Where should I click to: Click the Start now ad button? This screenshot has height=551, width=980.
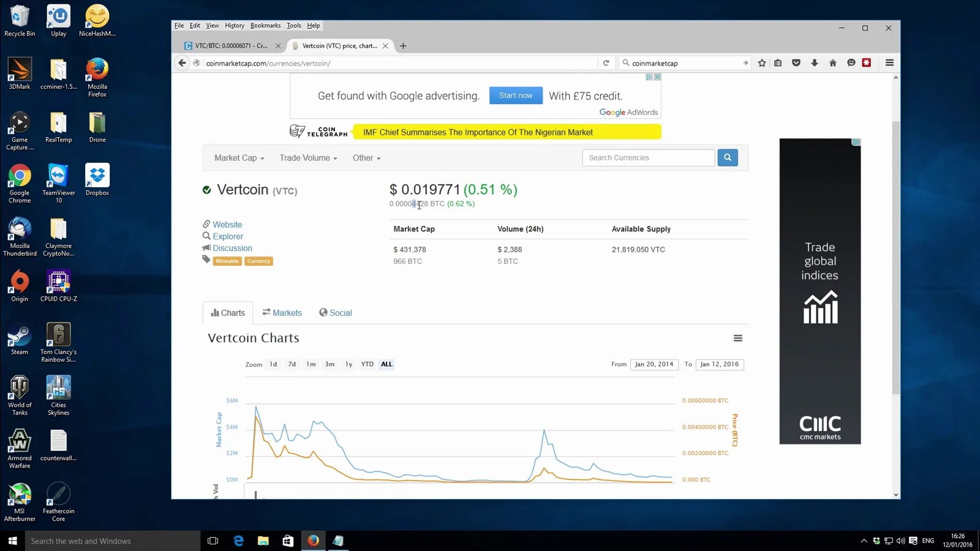(516, 96)
